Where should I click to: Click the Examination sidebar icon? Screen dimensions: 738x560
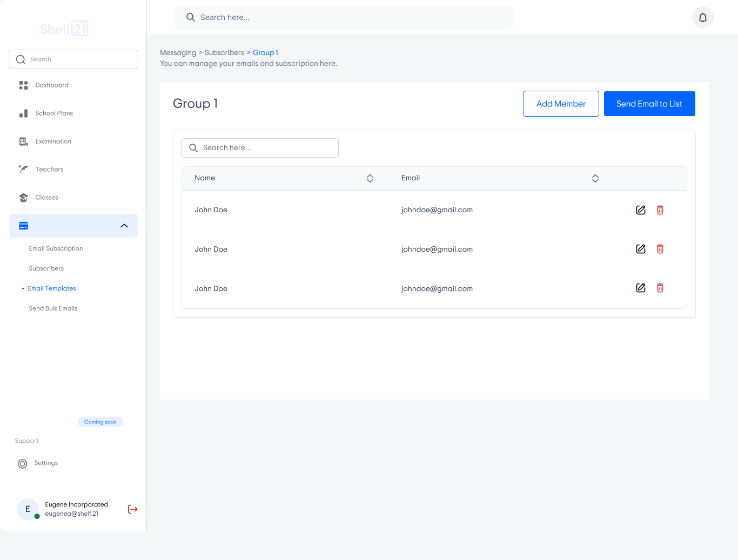[x=23, y=141]
